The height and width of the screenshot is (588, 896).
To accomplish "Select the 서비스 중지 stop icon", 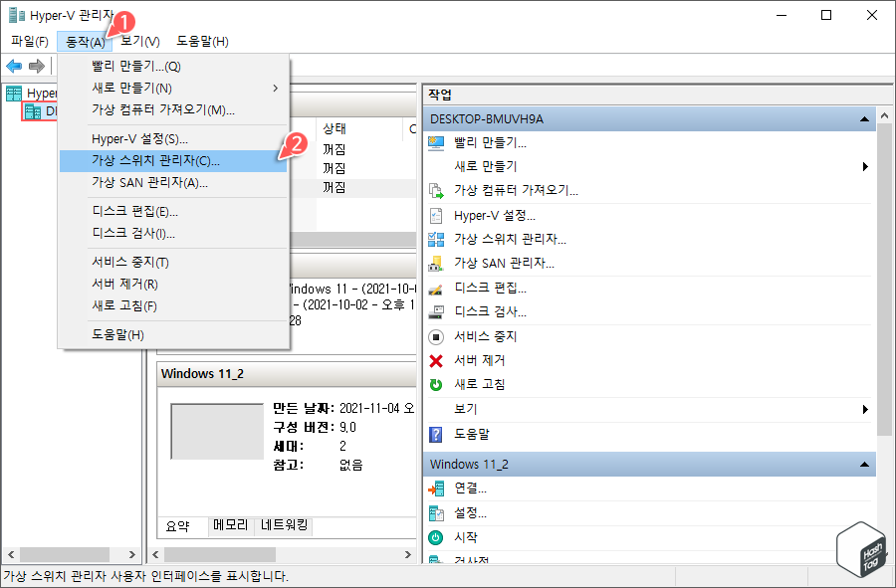I will pyautogui.click(x=436, y=336).
